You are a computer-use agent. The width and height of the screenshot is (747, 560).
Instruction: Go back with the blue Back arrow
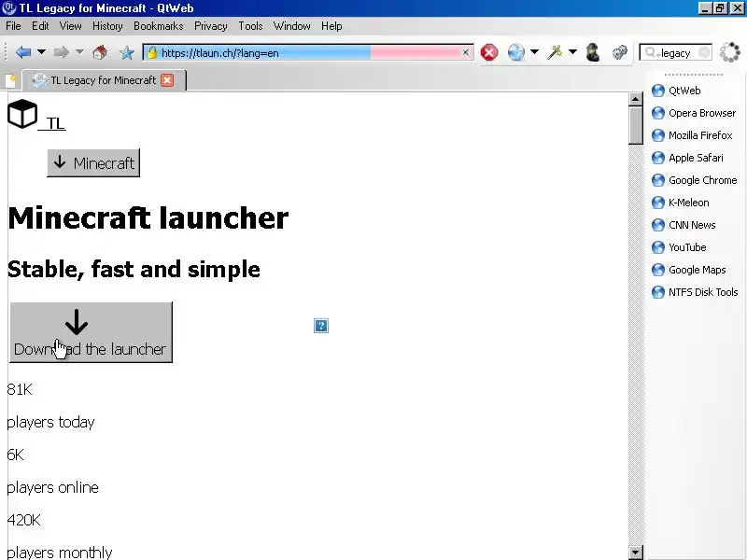click(23, 52)
